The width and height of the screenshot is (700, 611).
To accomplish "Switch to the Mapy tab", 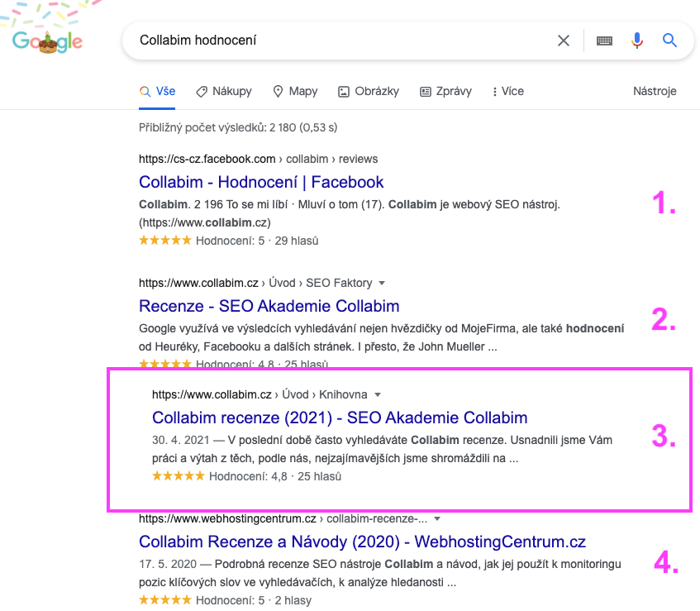I will pyautogui.click(x=295, y=91).
